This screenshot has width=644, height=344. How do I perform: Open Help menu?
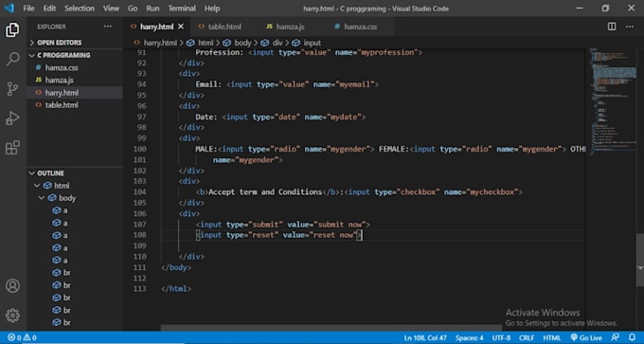tap(212, 9)
